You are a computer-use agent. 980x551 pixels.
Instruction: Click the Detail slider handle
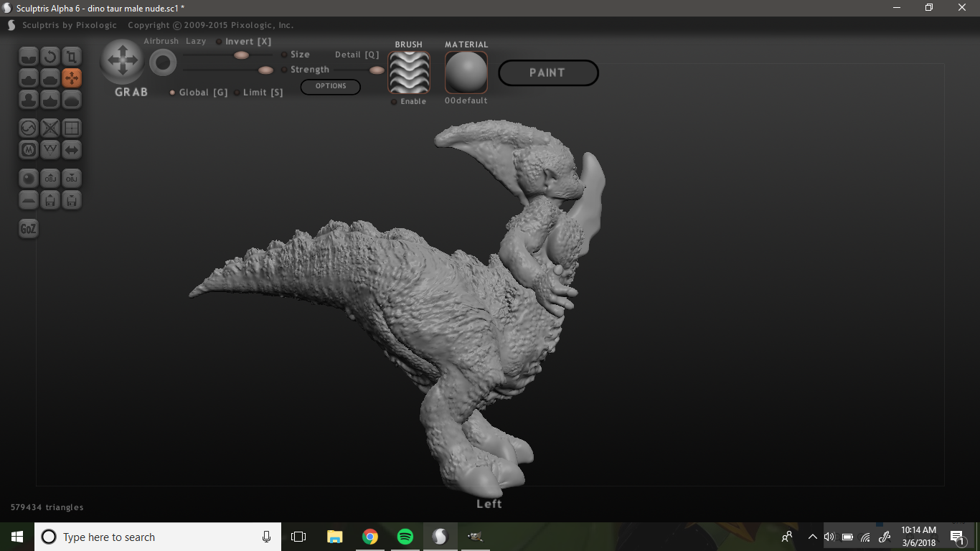pyautogui.click(x=377, y=70)
